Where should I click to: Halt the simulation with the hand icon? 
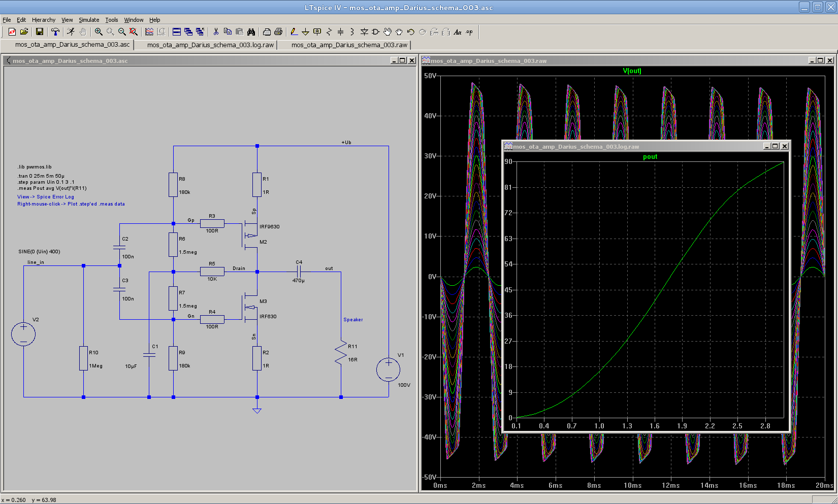[x=83, y=32]
